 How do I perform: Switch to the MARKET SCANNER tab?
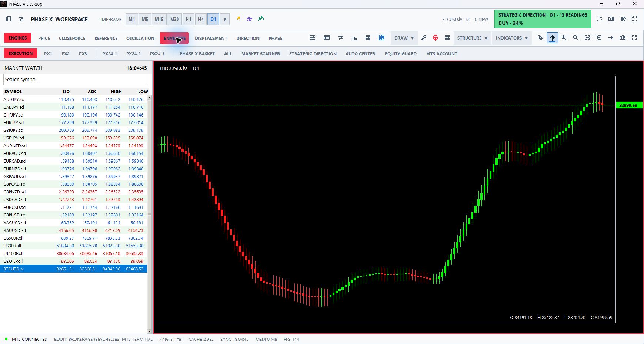pyautogui.click(x=261, y=54)
